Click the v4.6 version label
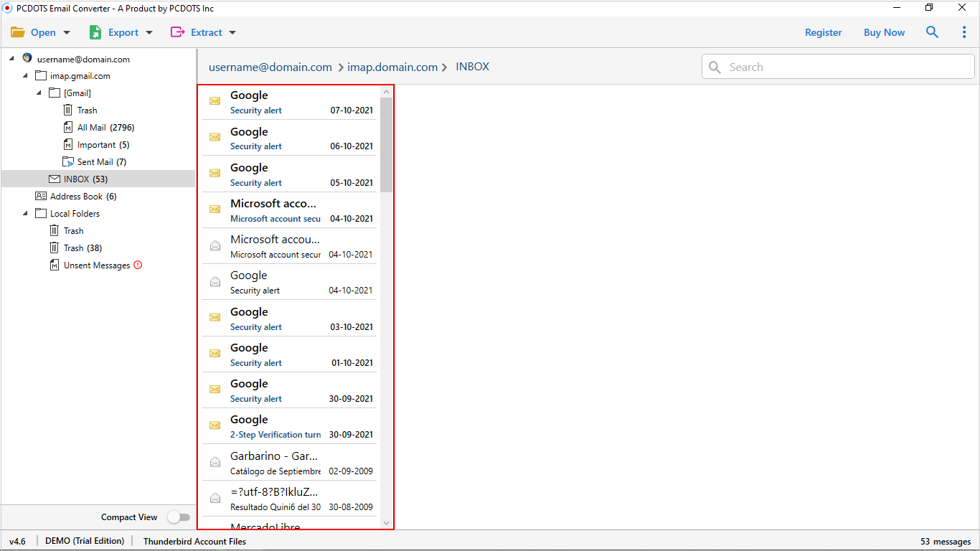Image resolution: width=980 pixels, height=551 pixels. click(17, 541)
